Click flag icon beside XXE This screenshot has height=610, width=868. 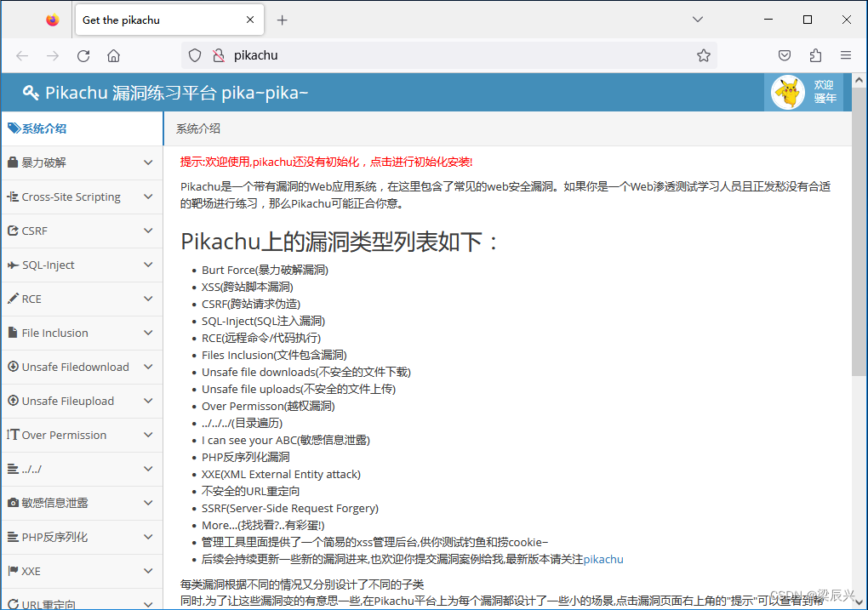tap(13, 571)
